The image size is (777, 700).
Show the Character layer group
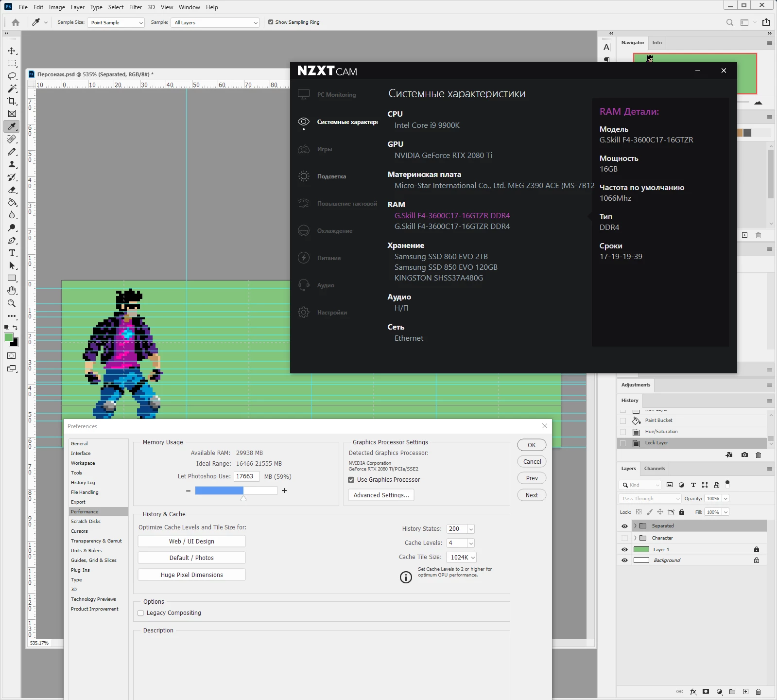[x=624, y=538]
